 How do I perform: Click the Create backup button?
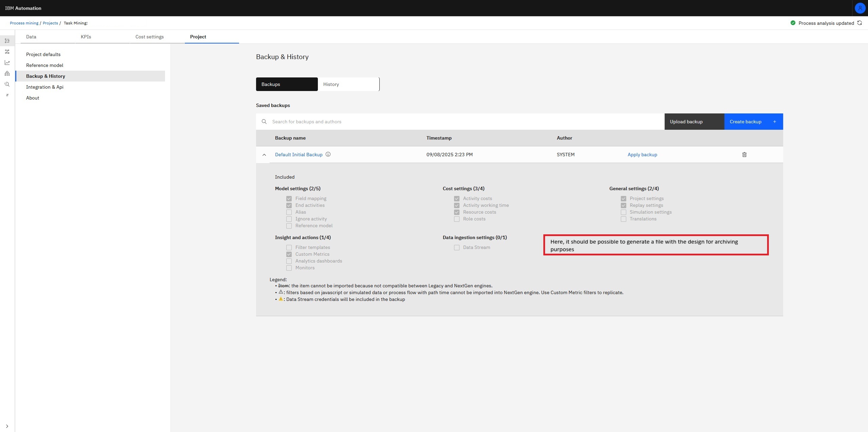[x=753, y=122]
